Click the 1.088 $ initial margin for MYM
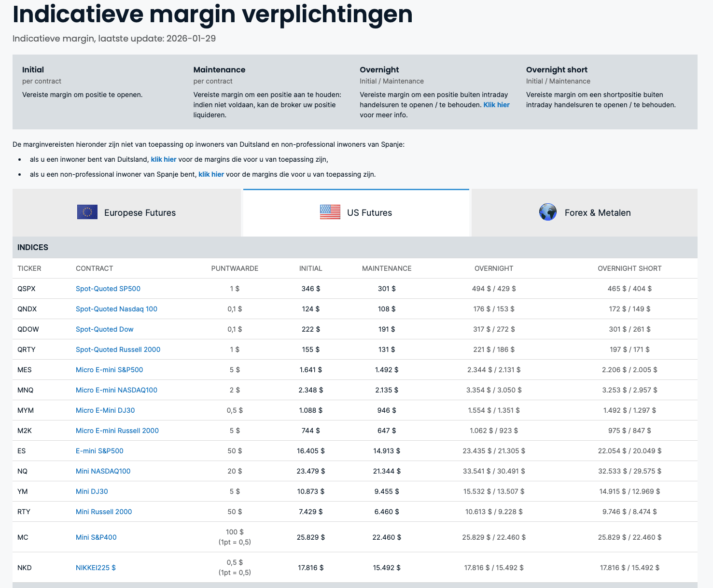713x588 pixels. tap(311, 410)
